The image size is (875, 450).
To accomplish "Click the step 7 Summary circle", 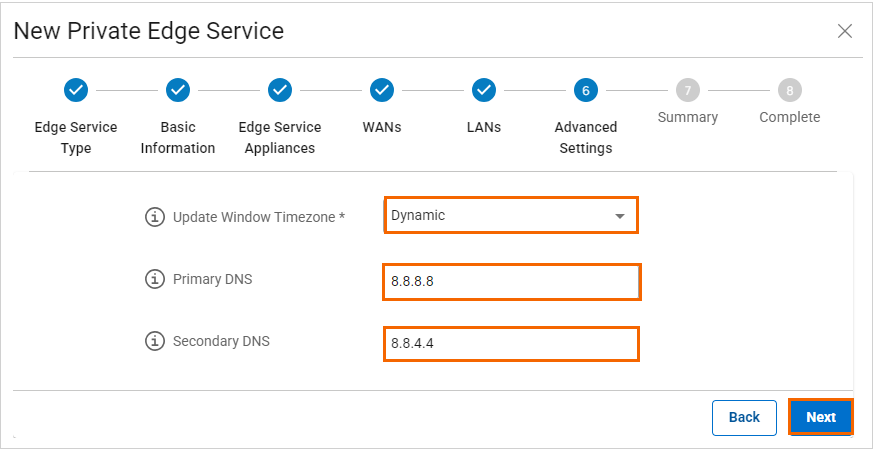I will tap(688, 91).
